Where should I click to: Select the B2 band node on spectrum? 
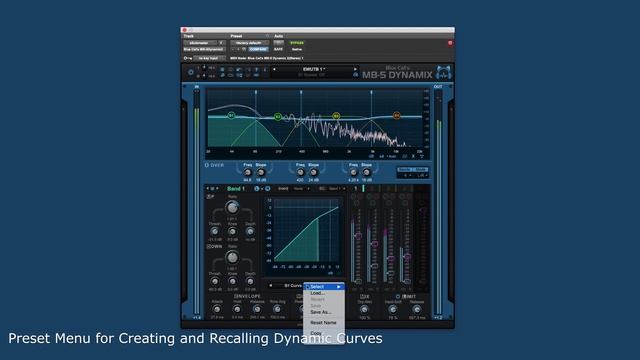tap(278, 117)
